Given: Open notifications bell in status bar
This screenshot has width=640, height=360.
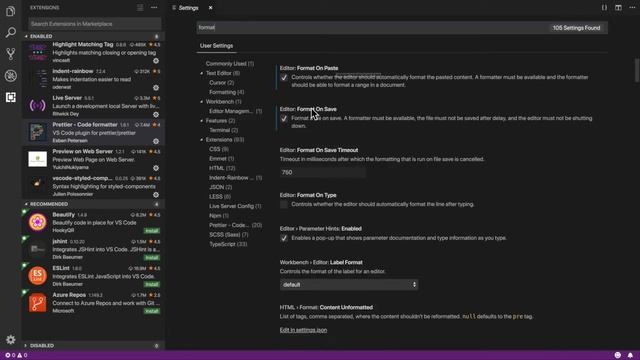Looking at the screenshot, I should pos(630,355).
